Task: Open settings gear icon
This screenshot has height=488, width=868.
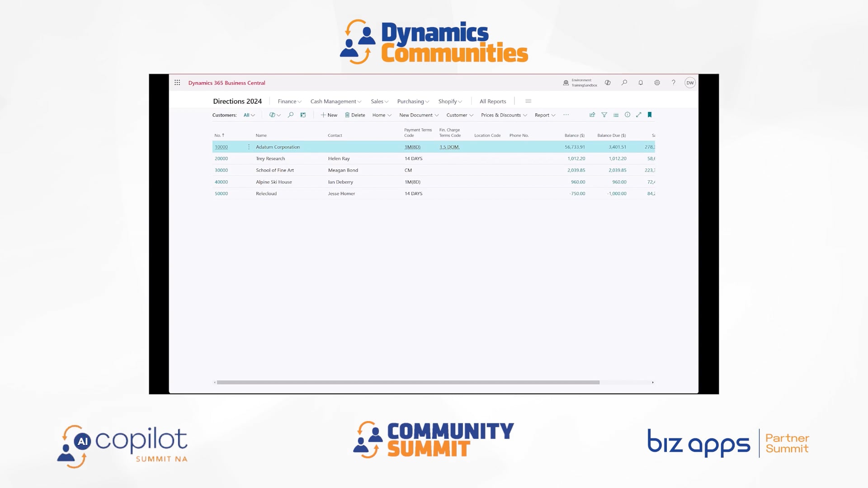Action: (657, 83)
